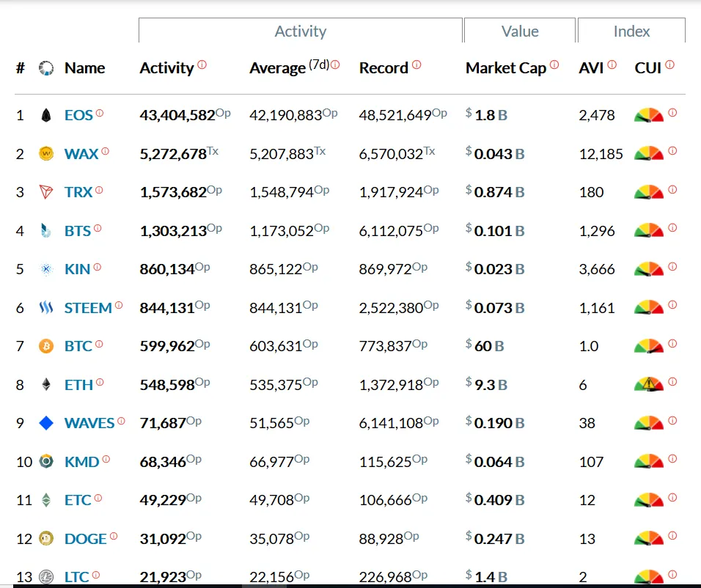Viewport: 701px width, 588px height.
Task: Sort by the Name column header
Action: pos(84,68)
